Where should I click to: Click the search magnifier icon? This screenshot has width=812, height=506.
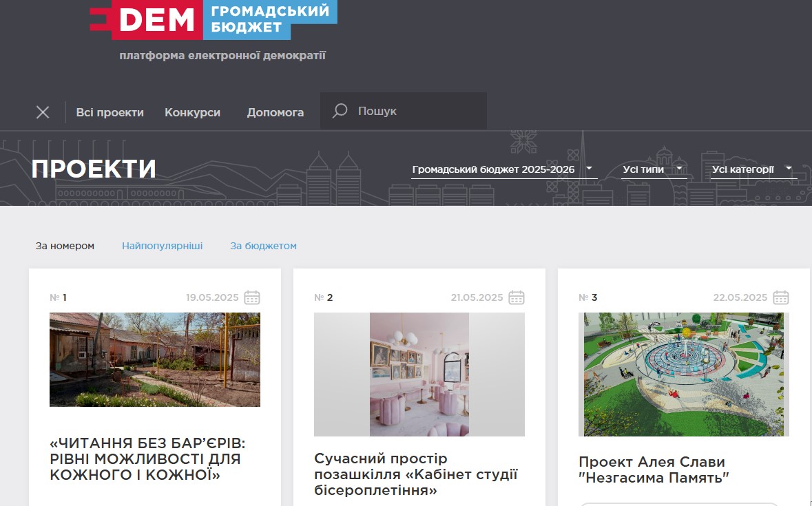coord(340,111)
